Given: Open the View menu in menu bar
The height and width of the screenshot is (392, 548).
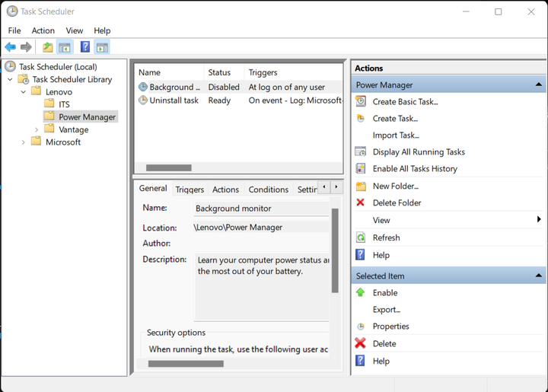Looking at the screenshot, I should tap(75, 30).
